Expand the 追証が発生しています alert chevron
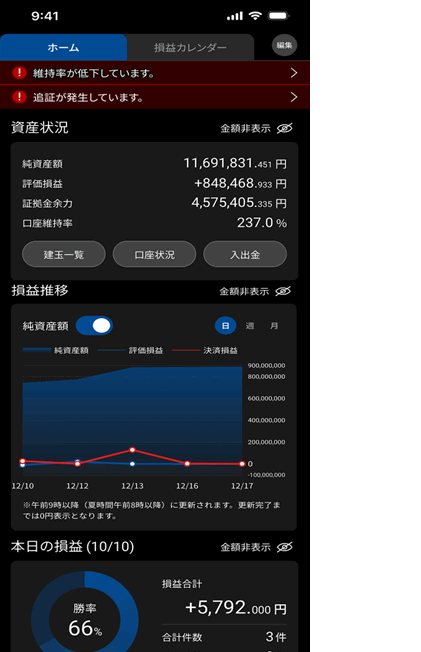This screenshot has height=652, width=421. coord(294,97)
